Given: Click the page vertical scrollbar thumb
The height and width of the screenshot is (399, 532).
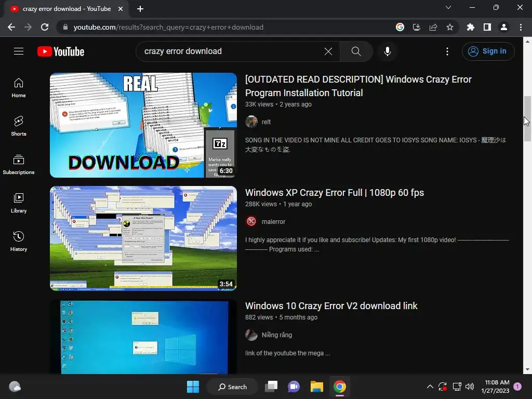Looking at the screenshot, I should click(x=527, y=119).
